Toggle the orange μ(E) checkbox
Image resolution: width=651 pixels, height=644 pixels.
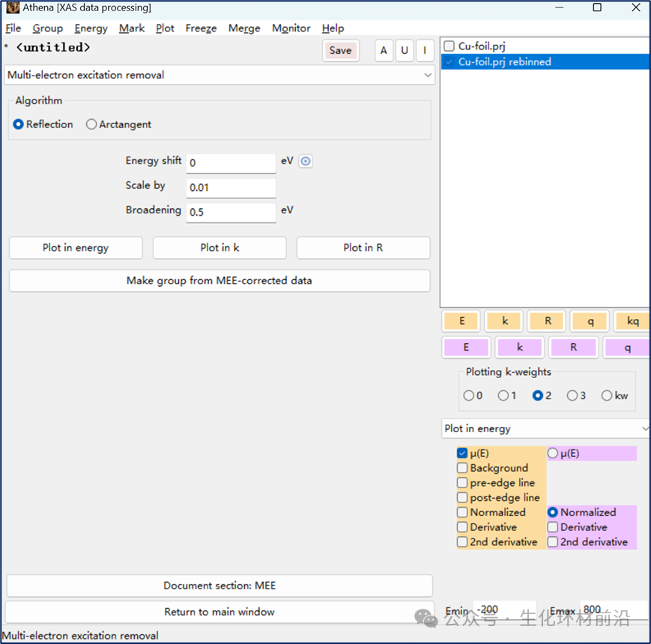point(462,453)
